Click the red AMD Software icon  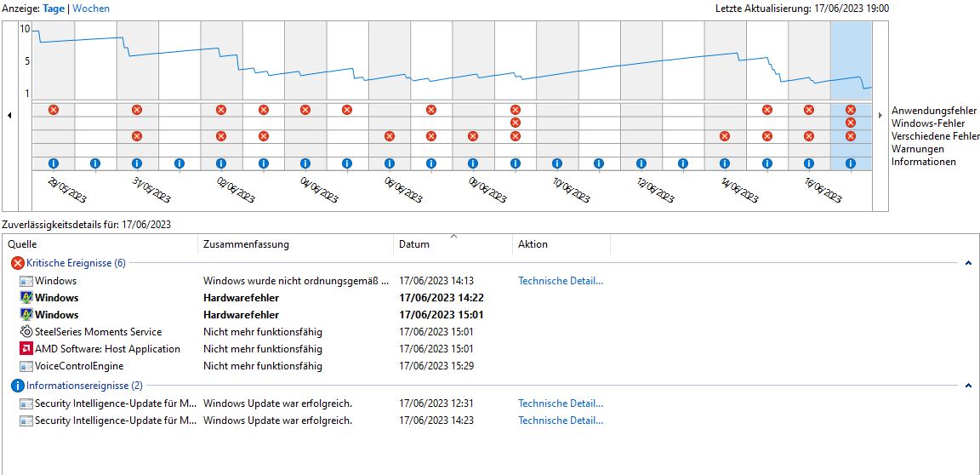(x=26, y=349)
